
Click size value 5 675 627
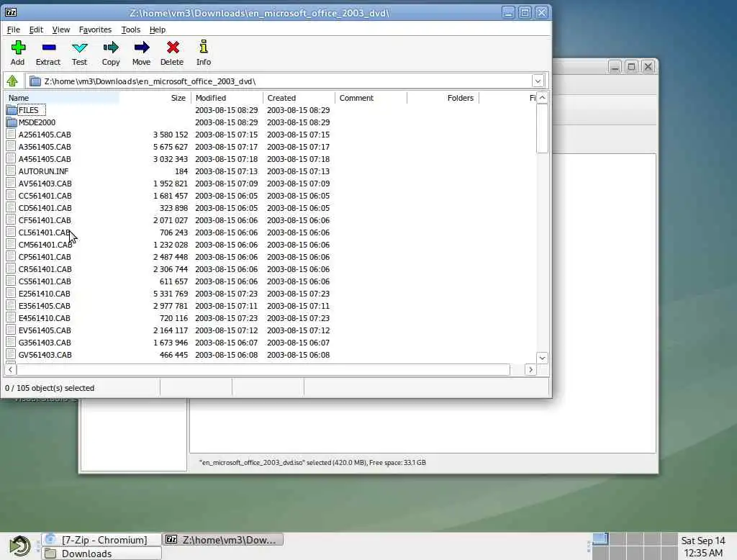(x=170, y=147)
